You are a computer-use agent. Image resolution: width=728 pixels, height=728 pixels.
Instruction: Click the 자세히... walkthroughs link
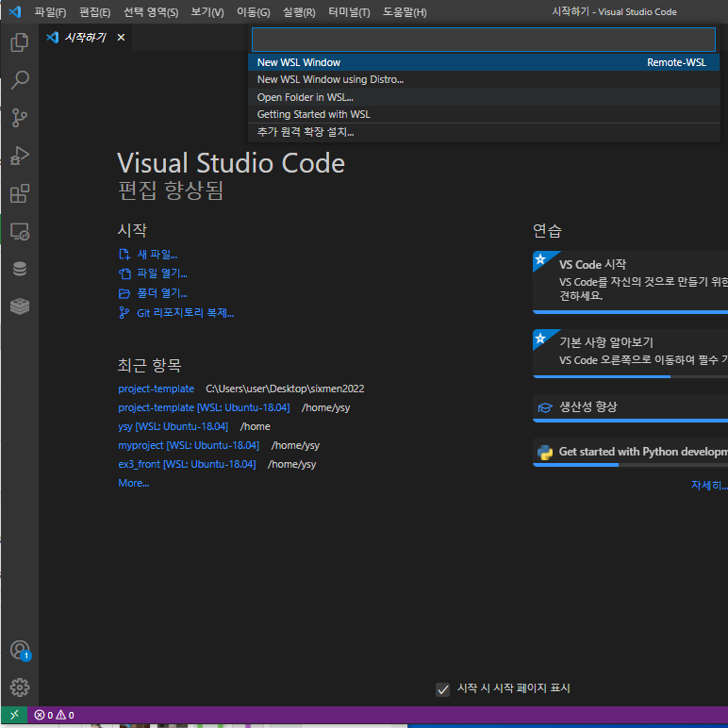click(709, 486)
